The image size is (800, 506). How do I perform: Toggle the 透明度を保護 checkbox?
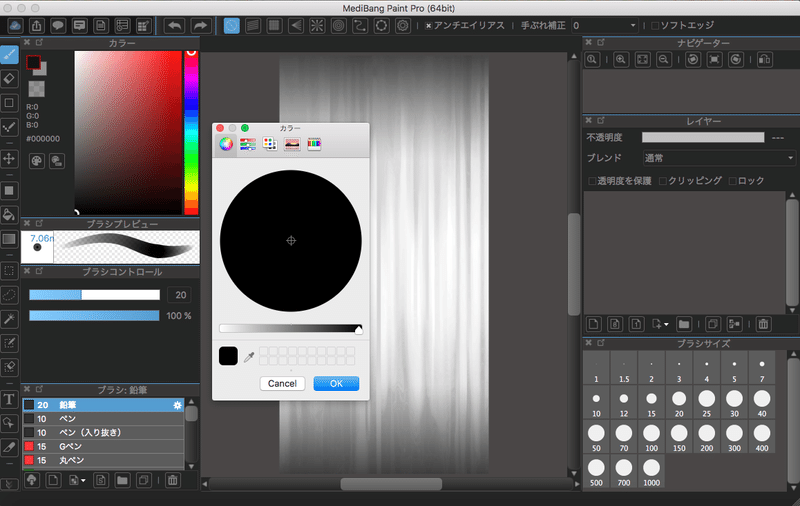(x=592, y=181)
